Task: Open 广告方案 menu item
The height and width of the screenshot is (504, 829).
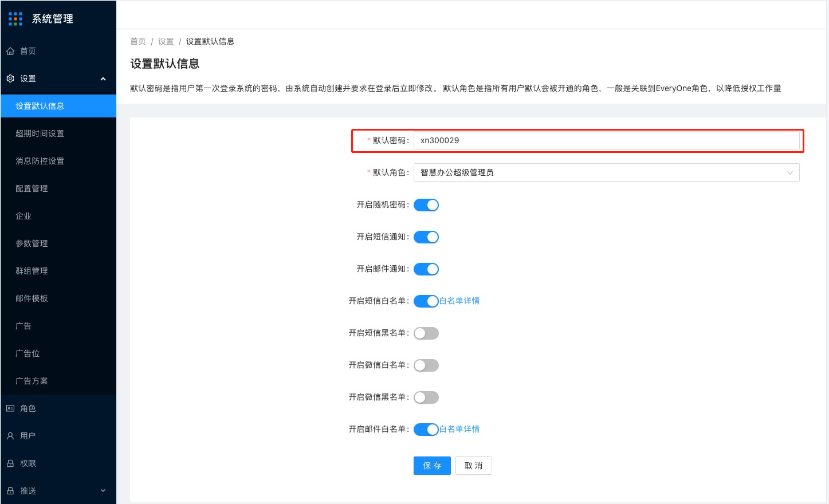Action: [x=58, y=381]
